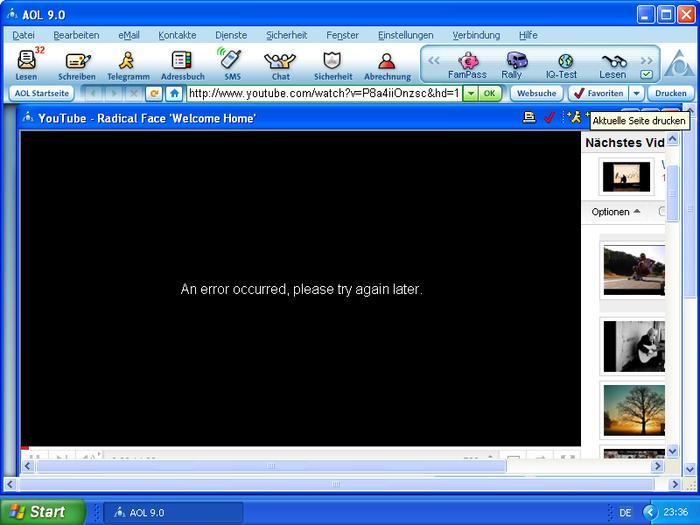
Task: Reload the page with the orange refresh icon
Action: coord(154,93)
